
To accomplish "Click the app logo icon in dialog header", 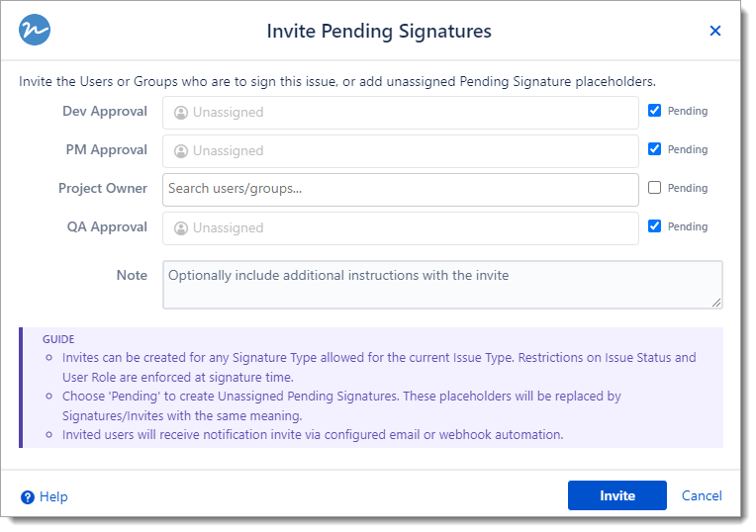I will (35, 31).
